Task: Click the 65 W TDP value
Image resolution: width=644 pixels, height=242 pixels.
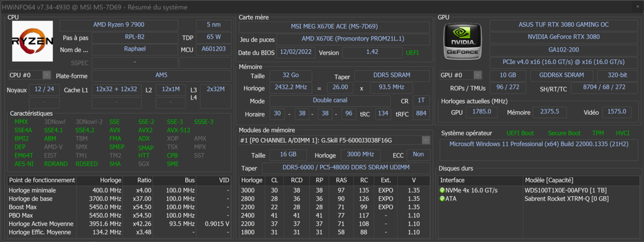Action: point(214,38)
